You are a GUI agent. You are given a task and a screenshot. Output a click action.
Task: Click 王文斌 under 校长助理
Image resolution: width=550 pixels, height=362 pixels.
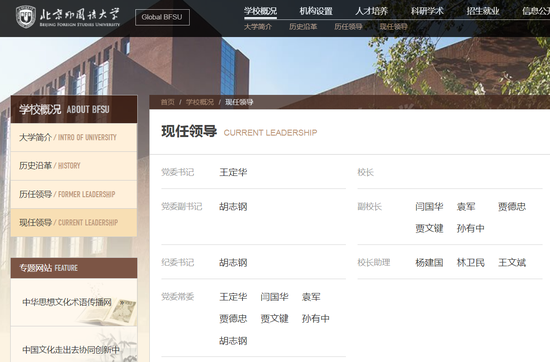pos(512,263)
